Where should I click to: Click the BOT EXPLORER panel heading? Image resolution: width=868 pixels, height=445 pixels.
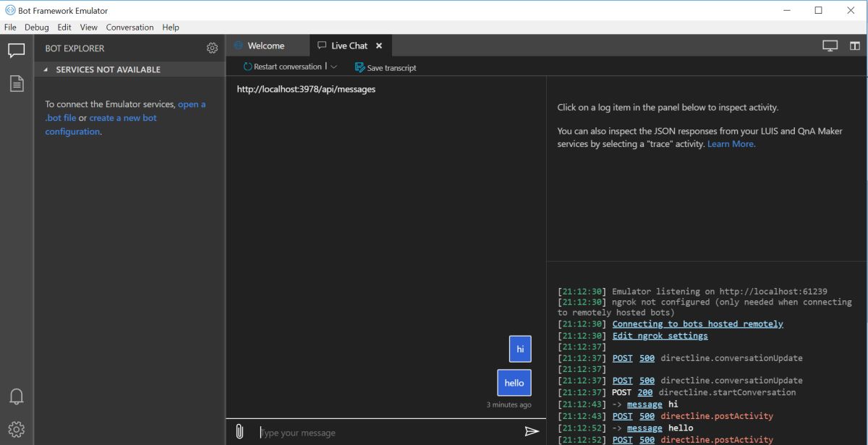click(x=75, y=48)
